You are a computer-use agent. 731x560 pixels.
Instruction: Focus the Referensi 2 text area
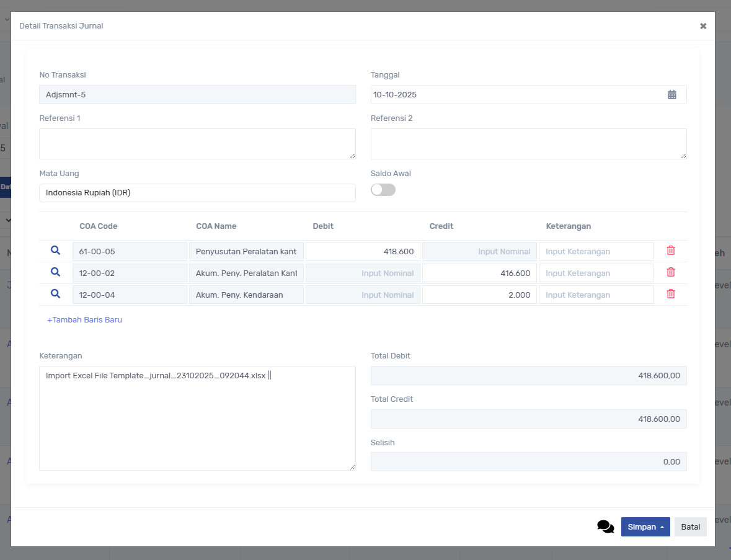click(x=528, y=144)
